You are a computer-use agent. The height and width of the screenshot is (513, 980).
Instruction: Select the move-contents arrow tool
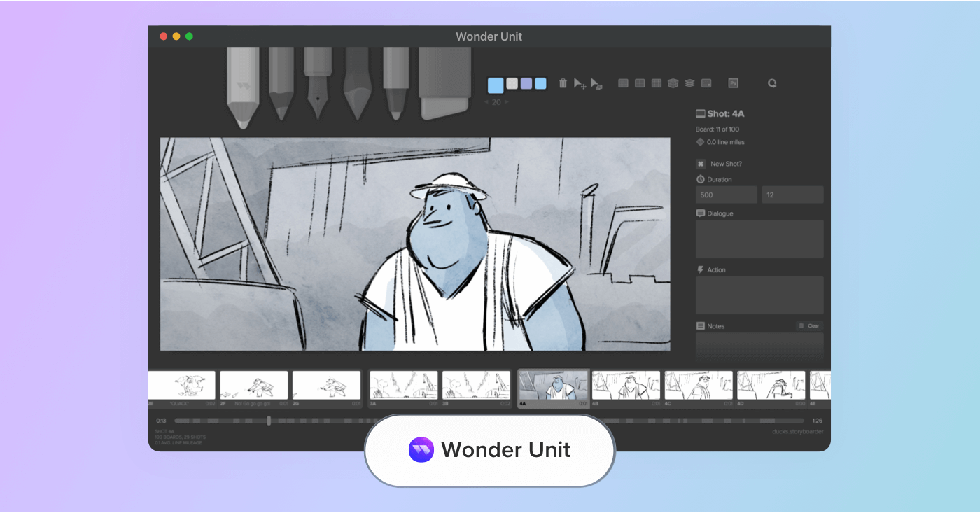coord(579,83)
